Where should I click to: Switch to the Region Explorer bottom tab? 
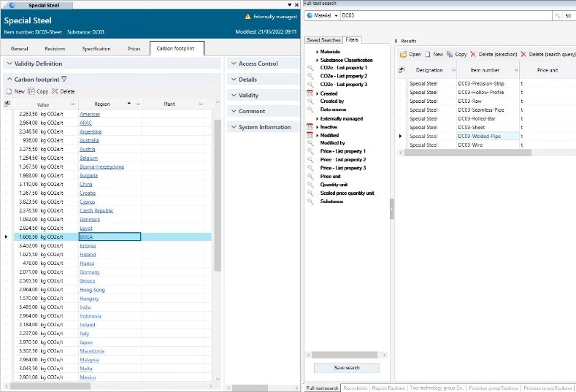pyautogui.click(x=388, y=388)
